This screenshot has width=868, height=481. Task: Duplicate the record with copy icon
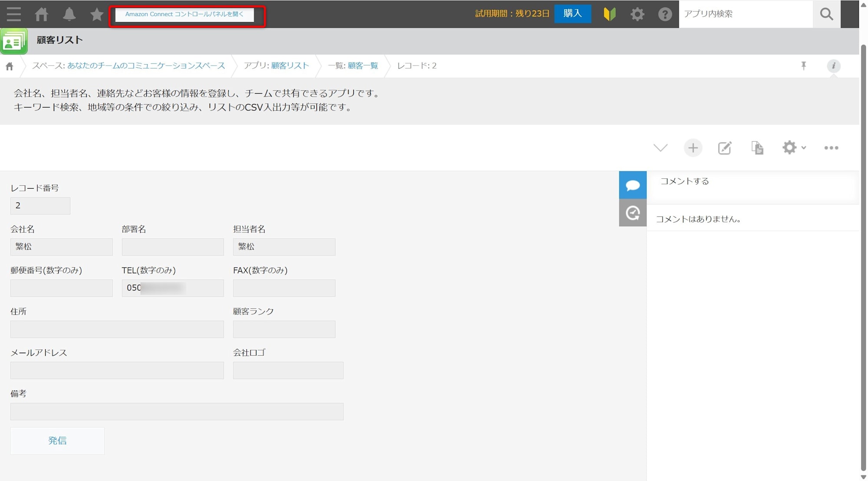click(x=757, y=148)
